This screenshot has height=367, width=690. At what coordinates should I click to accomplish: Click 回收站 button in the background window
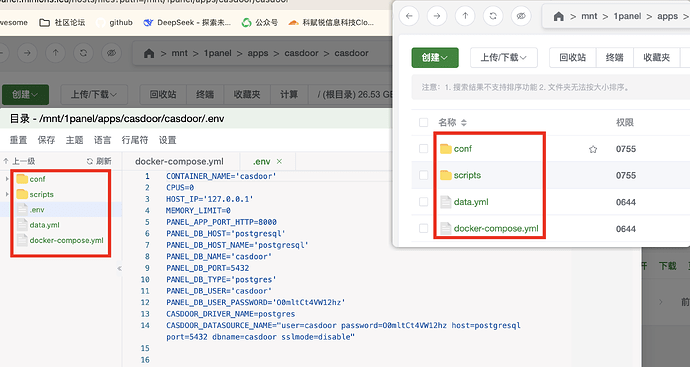coord(163,95)
